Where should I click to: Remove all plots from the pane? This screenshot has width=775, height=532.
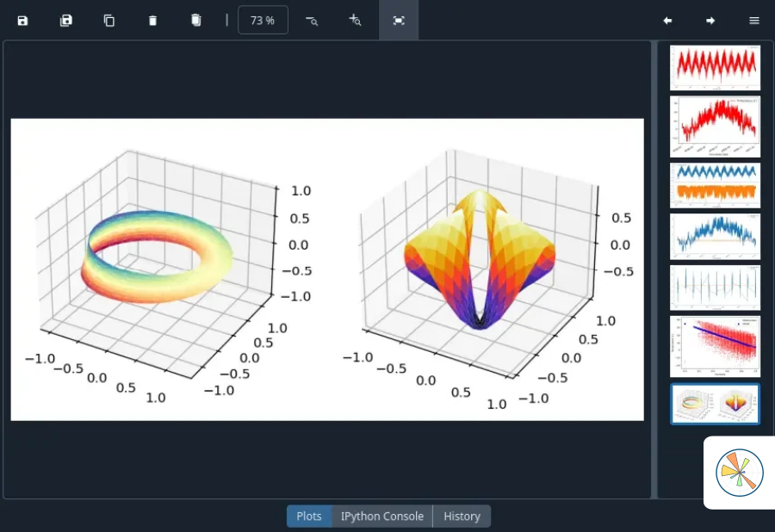195,20
